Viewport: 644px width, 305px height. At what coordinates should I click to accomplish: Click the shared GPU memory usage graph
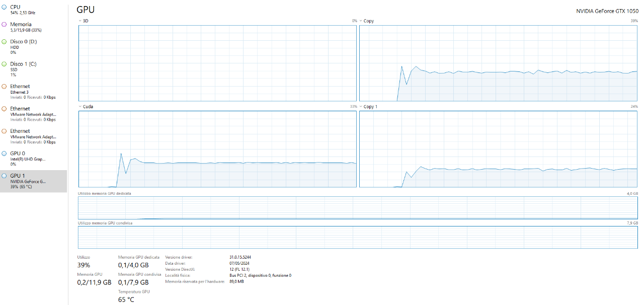click(358, 237)
